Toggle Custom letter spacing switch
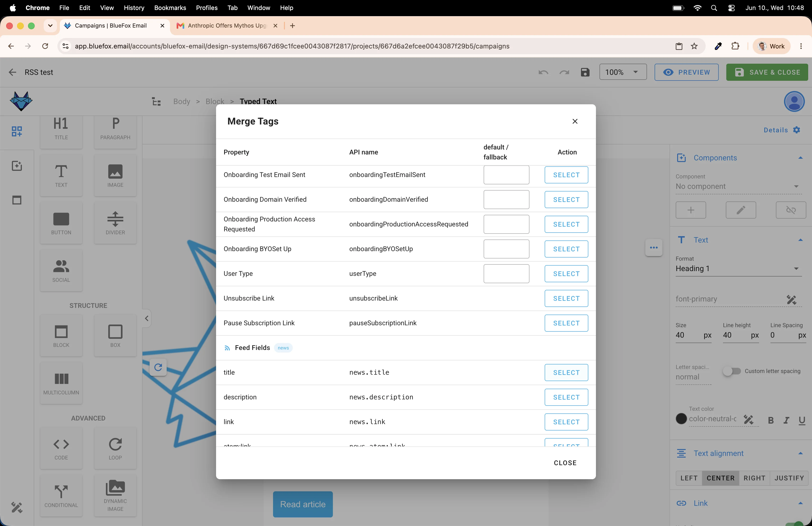Screen dimensions: 812x526 coord(732,371)
